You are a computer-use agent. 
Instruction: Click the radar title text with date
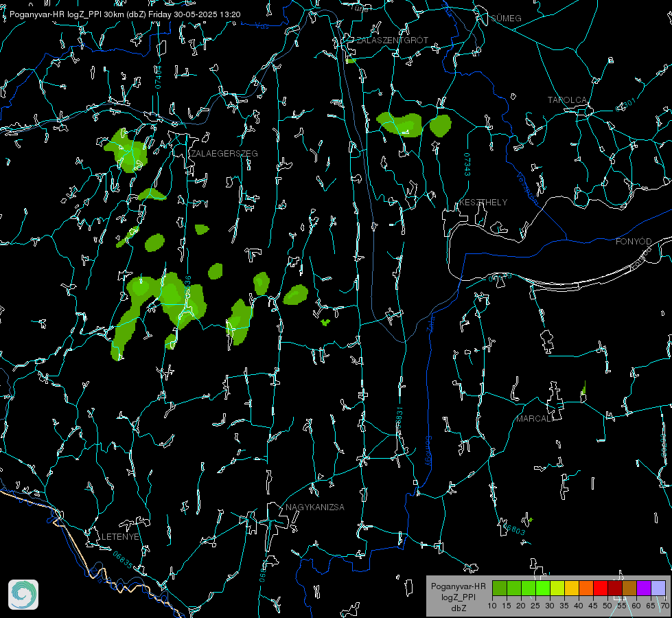(125, 14)
